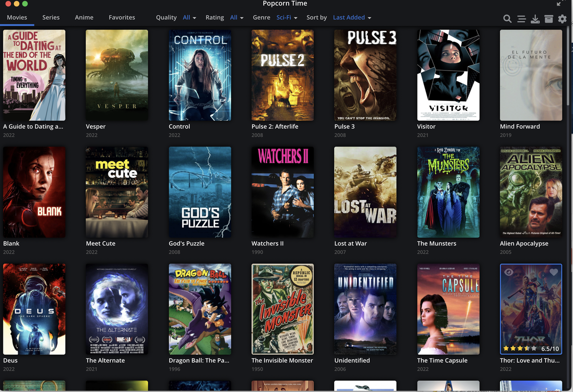Image resolution: width=573 pixels, height=392 pixels.
Task: Open the Watchers II poster
Action: click(x=282, y=192)
